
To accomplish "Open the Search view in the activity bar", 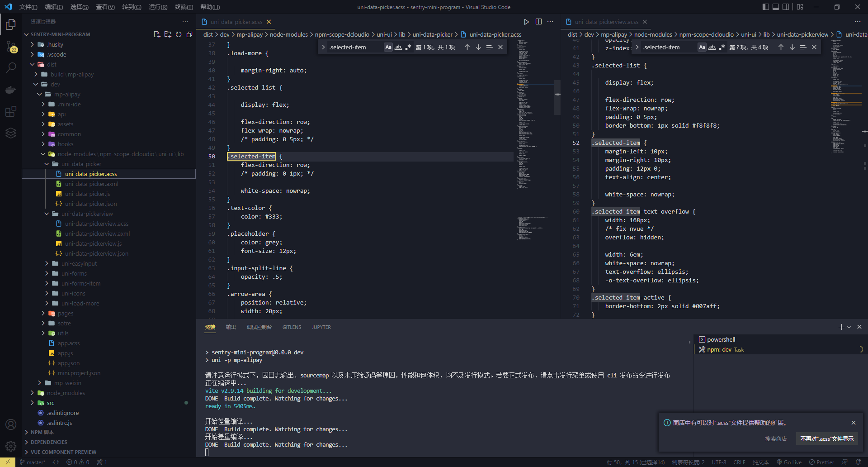I will point(11,68).
